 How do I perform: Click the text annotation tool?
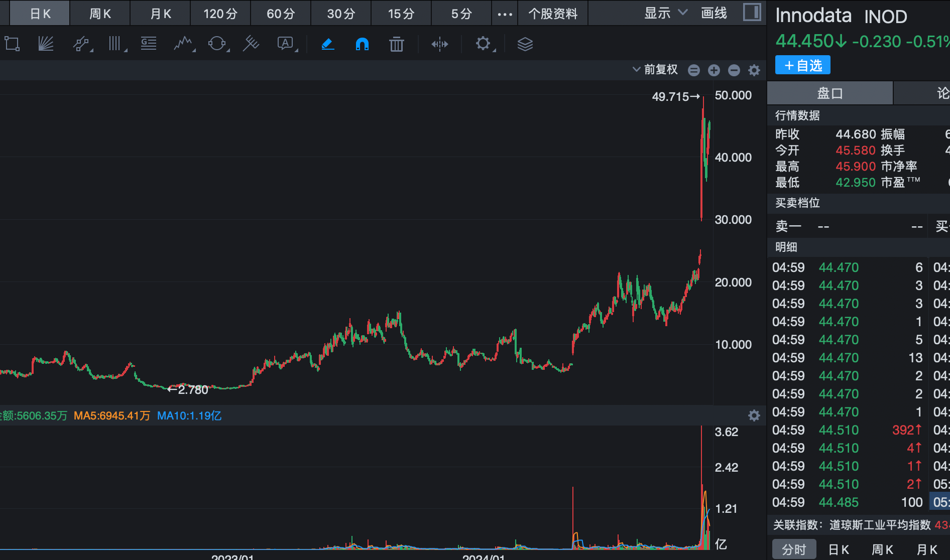click(x=286, y=44)
